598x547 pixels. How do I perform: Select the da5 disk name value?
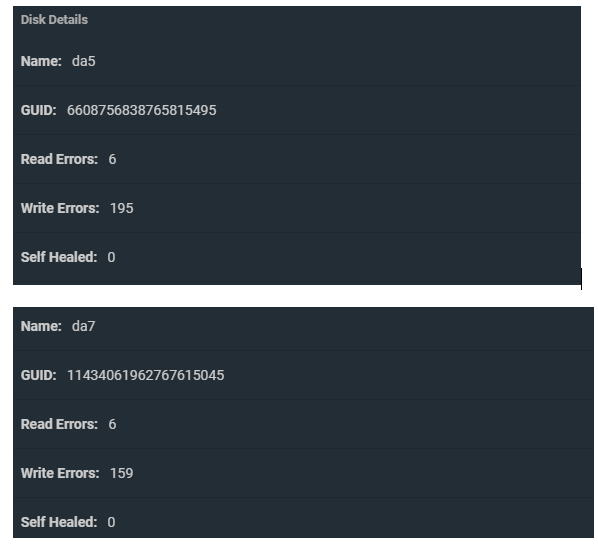tap(84, 61)
